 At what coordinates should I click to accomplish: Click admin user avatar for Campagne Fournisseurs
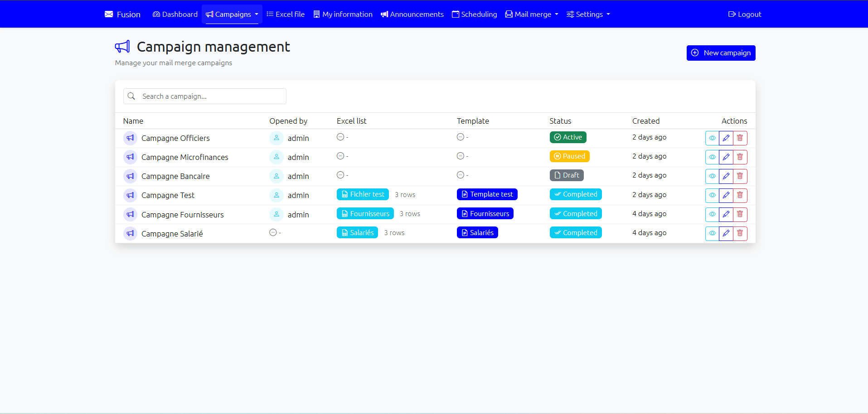[276, 214]
